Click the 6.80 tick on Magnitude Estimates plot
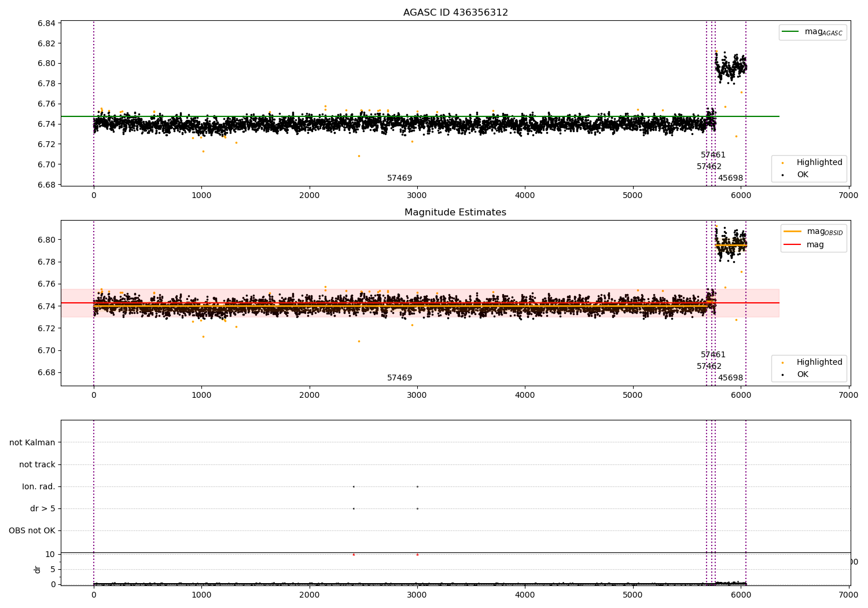Screen dimensions: 868x608 tap(46, 240)
